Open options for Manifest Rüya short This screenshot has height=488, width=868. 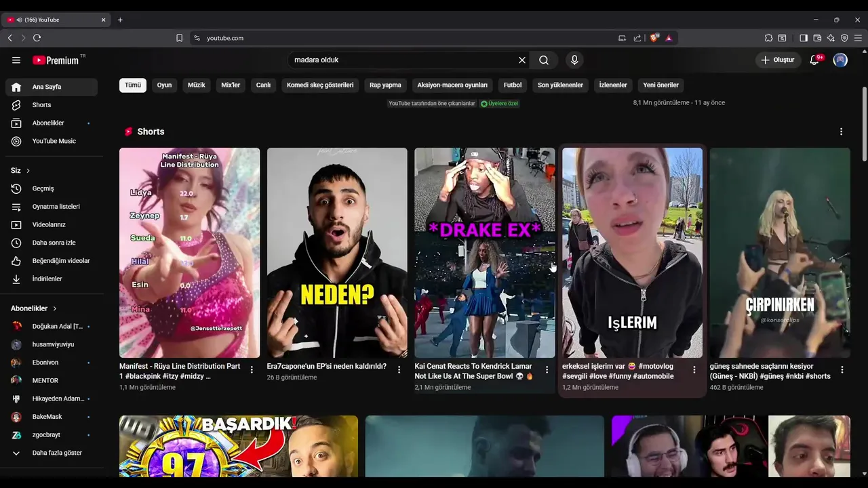click(252, 369)
